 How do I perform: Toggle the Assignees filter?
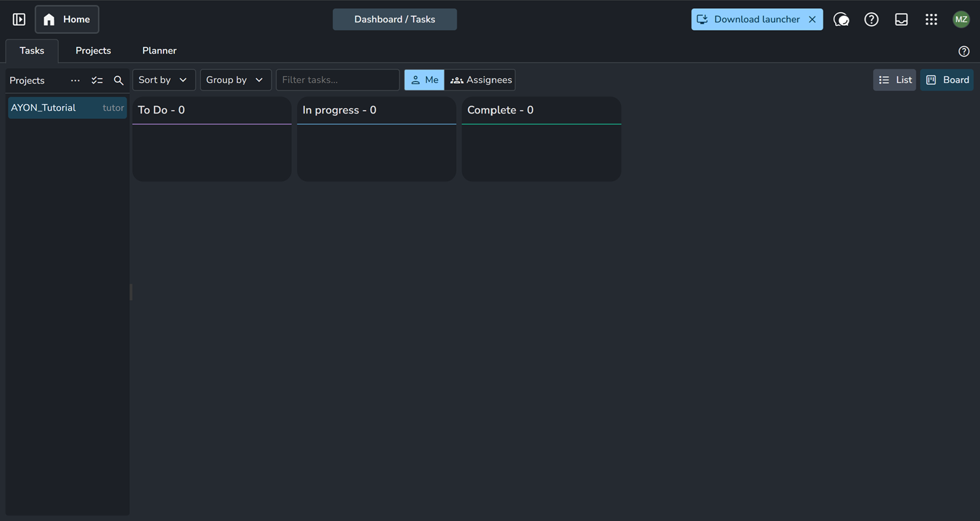(x=480, y=80)
